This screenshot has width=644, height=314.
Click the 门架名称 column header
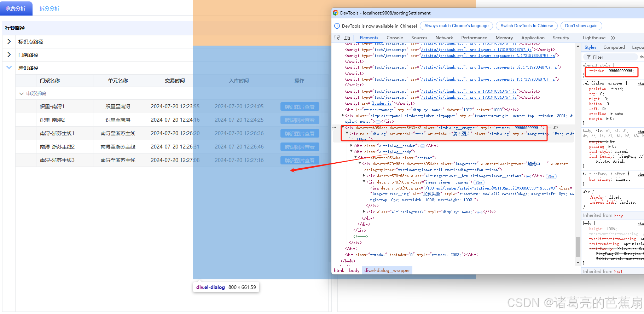click(x=50, y=81)
